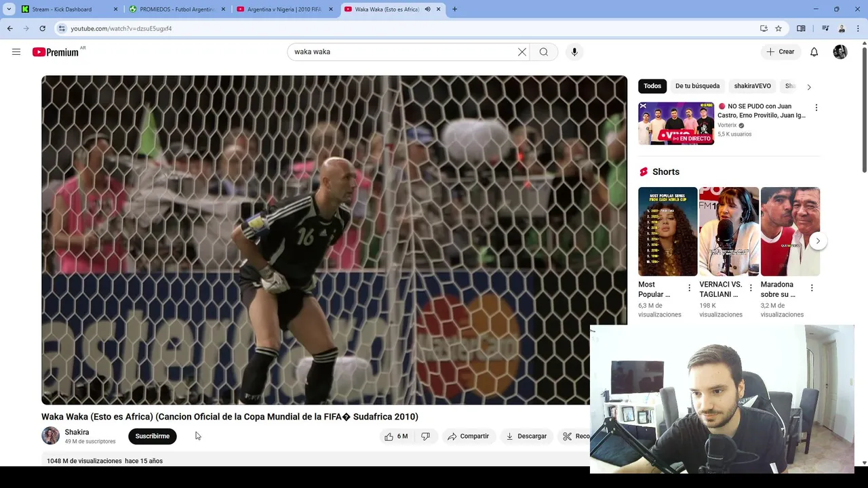The height and width of the screenshot is (488, 868).
Task: Open options menu for Most Popular short
Action: click(x=690, y=288)
